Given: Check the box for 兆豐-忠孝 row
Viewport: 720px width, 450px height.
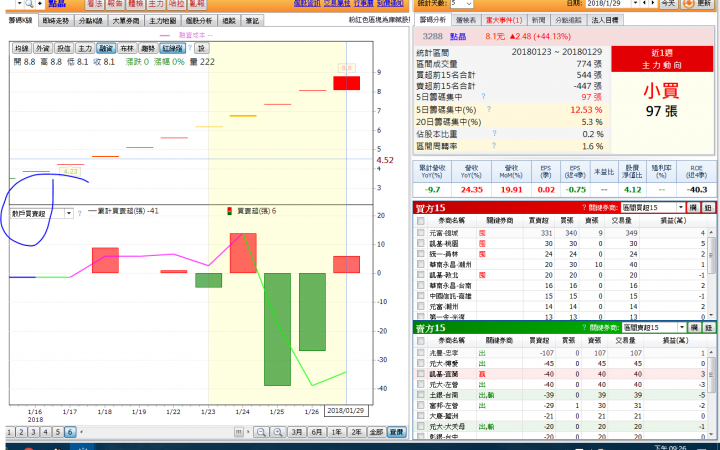Looking at the screenshot, I should coord(420,353).
